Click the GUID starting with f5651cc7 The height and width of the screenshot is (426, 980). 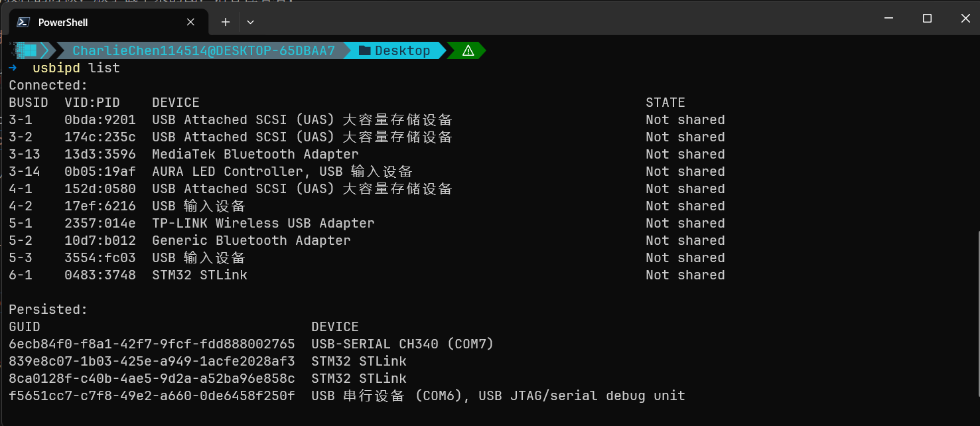152,395
